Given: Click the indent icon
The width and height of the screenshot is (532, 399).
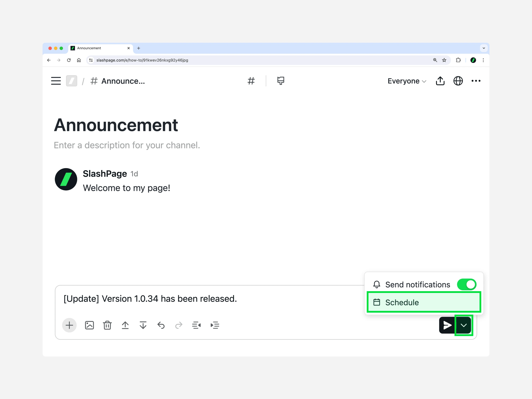Looking at the screenshot, I should coord(215,325).
